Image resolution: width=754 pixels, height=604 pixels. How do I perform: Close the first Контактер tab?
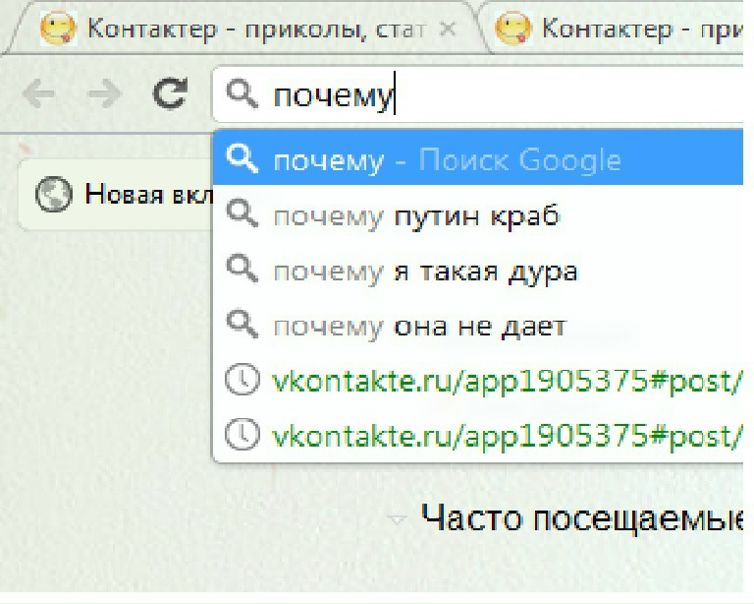point(449,29)
